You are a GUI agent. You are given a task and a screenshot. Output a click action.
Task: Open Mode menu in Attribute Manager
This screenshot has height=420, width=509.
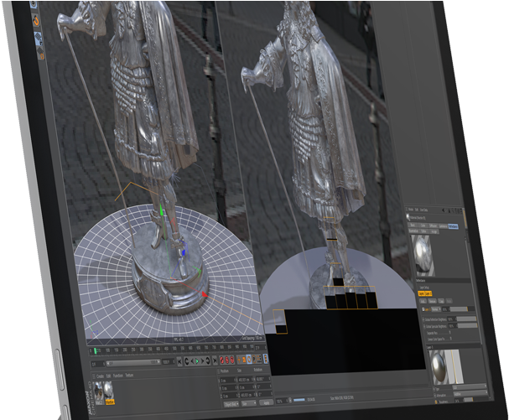click(x=410, y=210)
